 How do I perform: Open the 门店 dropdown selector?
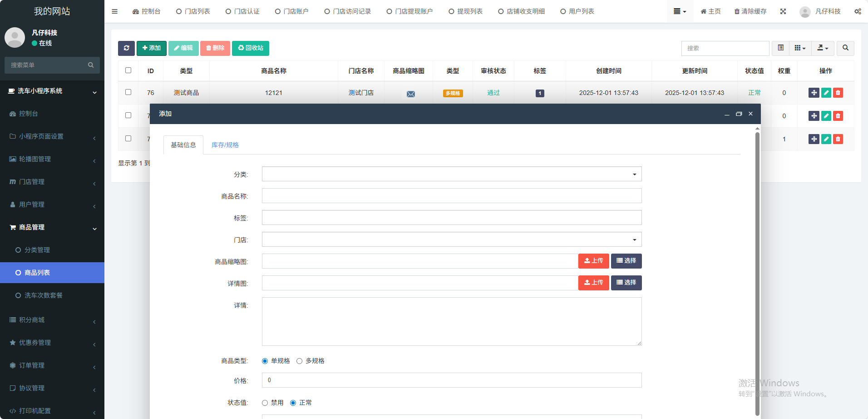[x=451, y=239]
